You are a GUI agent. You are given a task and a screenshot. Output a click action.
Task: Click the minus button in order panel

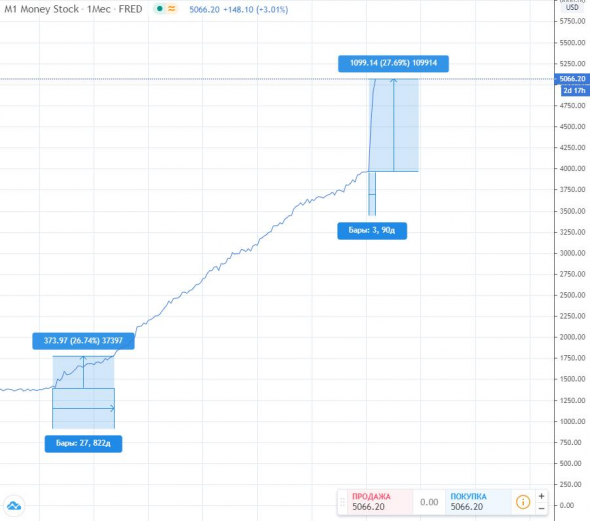click(541, 508)
